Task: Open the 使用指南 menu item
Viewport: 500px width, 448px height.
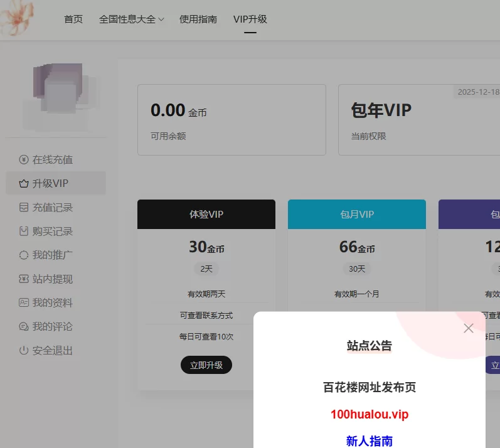Action: pyautogui.click(x=198, y=19)
